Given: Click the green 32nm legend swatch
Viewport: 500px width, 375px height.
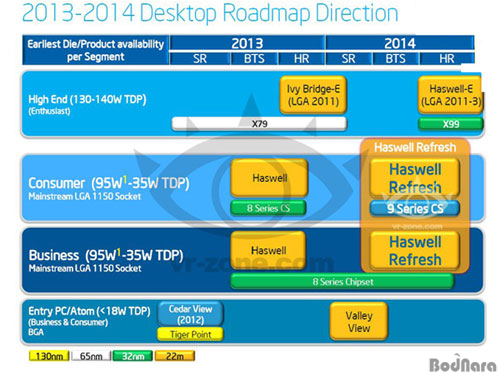Looking at the screenshot, I should [133, 356].
